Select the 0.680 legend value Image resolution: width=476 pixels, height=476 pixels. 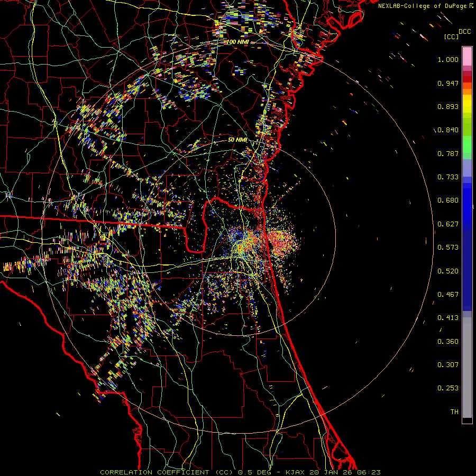tap(448, 200)
